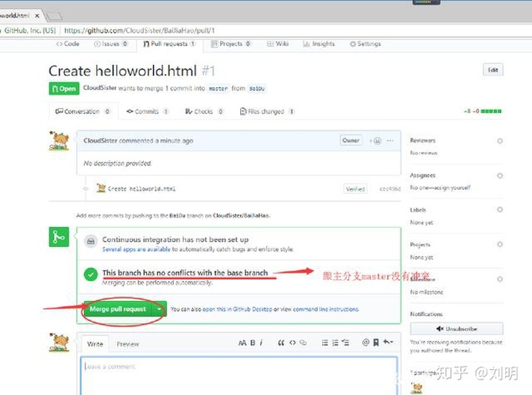Click the assign yourself link

point(453,187)
